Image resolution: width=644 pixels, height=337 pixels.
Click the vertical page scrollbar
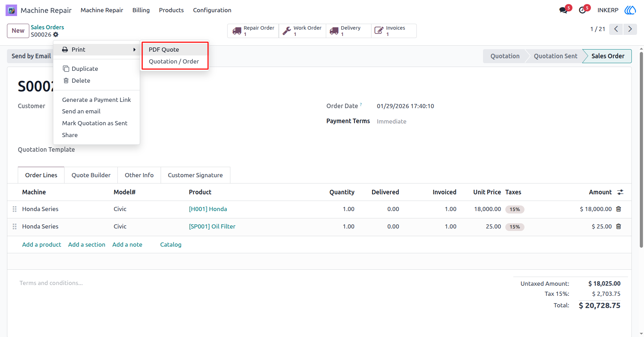tap(641, 150)
